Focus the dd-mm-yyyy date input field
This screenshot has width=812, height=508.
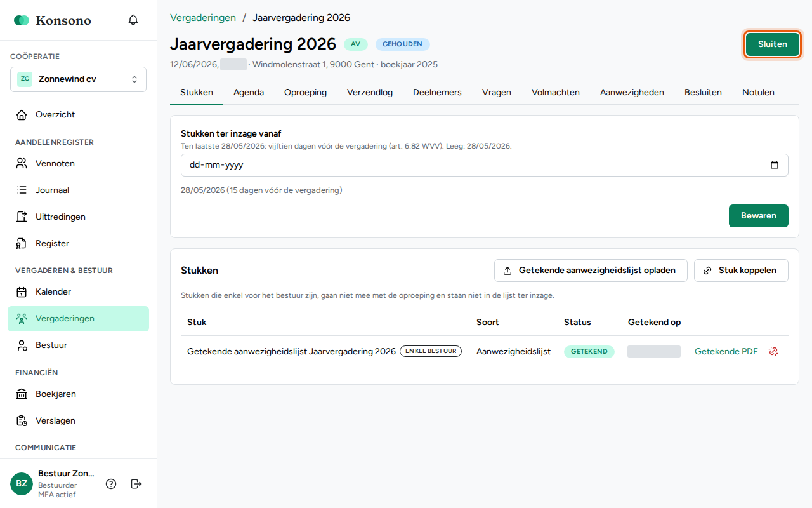485,165
